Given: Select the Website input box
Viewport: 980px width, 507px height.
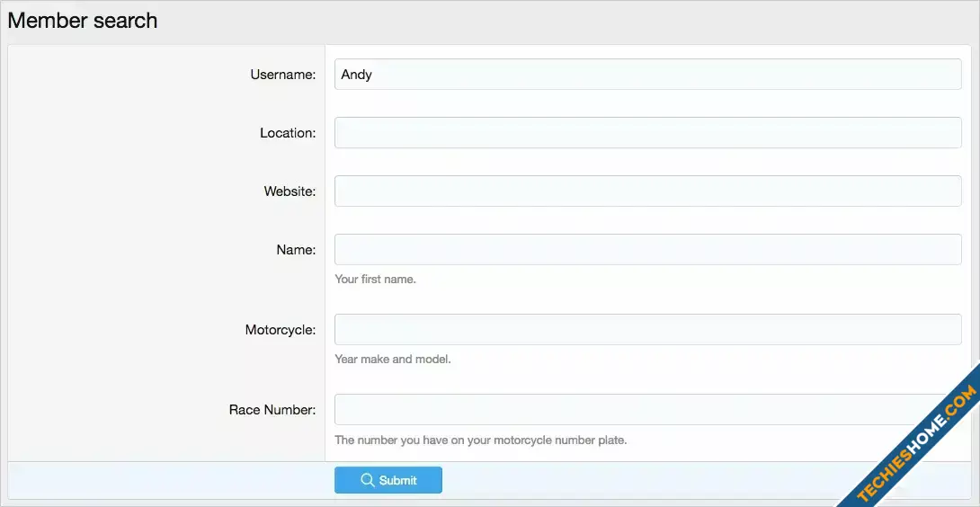Looking at the screenshot, I should tap(647, 191).
